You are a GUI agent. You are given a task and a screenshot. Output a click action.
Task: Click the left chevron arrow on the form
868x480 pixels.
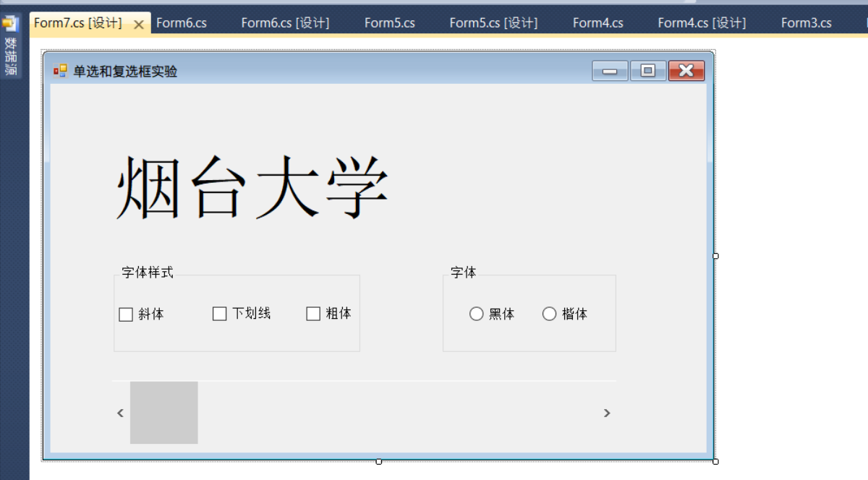119,413
